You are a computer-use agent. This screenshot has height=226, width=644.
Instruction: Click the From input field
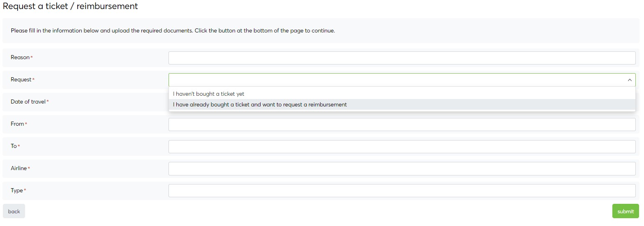(402, 125)
